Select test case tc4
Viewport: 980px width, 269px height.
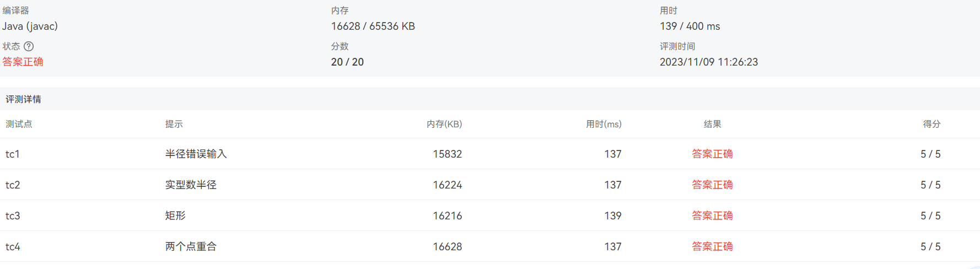pyautogui.click(x=13, y=246)
